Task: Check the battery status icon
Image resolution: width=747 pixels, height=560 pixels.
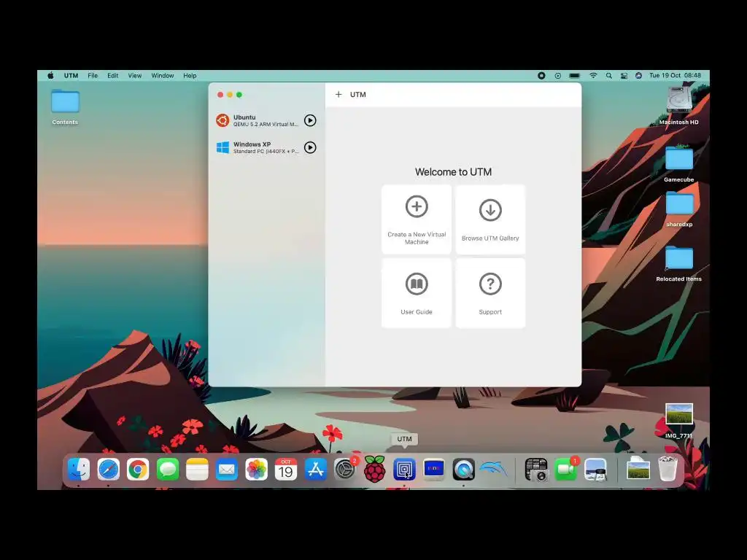Action: tap(575, 75)
